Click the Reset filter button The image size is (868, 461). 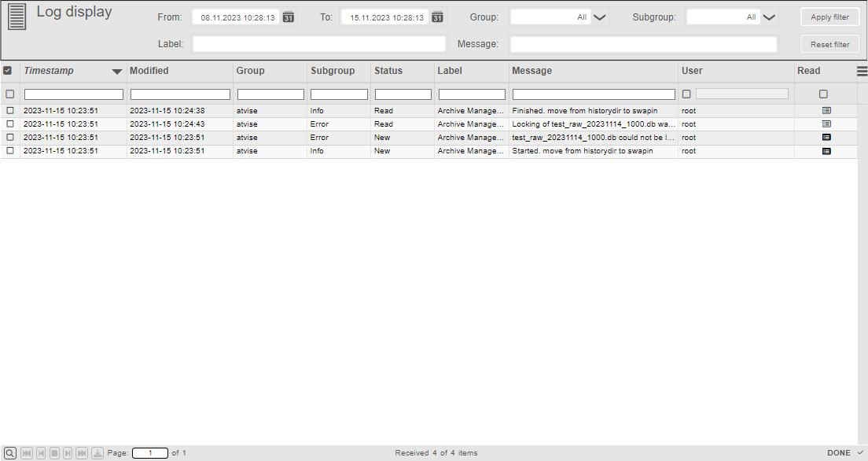click(x=829, y=43)
